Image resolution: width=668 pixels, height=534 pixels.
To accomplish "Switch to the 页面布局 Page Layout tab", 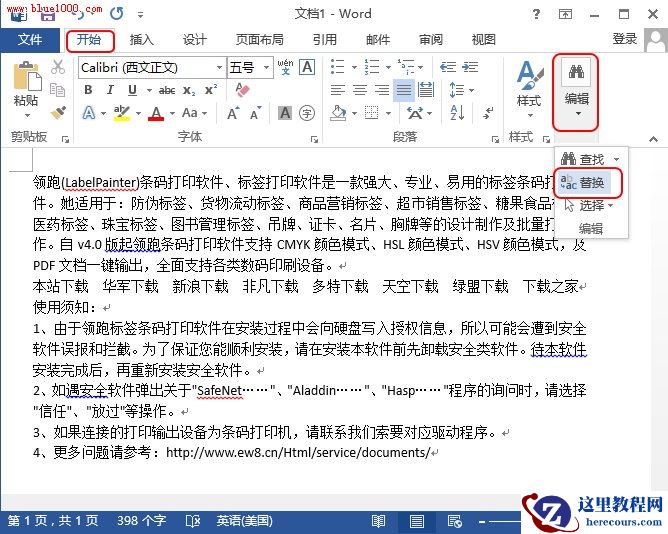I will pyautogui.click(x=260, y=40).
